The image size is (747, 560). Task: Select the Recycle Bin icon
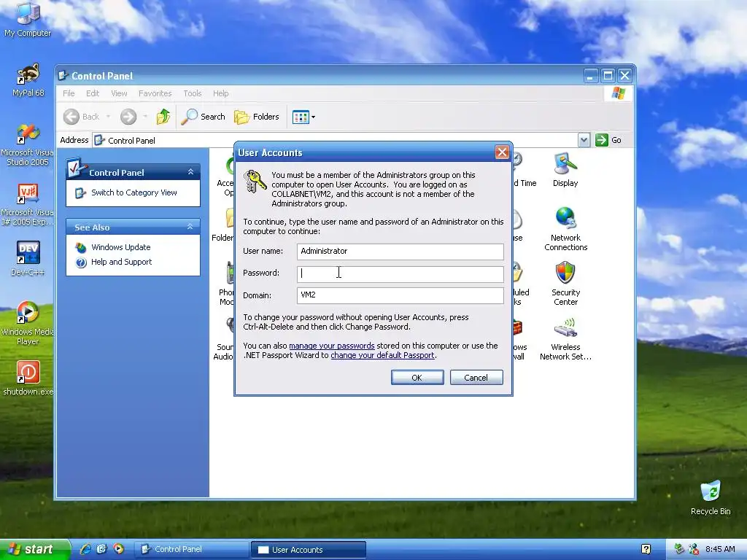click(x=711, y=497)
